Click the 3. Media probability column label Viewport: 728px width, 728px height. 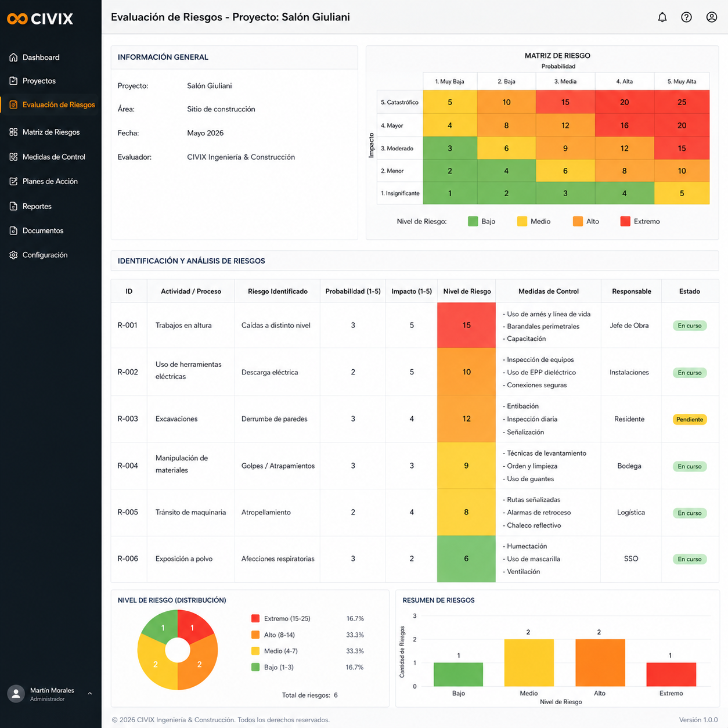tap(565, 81)
